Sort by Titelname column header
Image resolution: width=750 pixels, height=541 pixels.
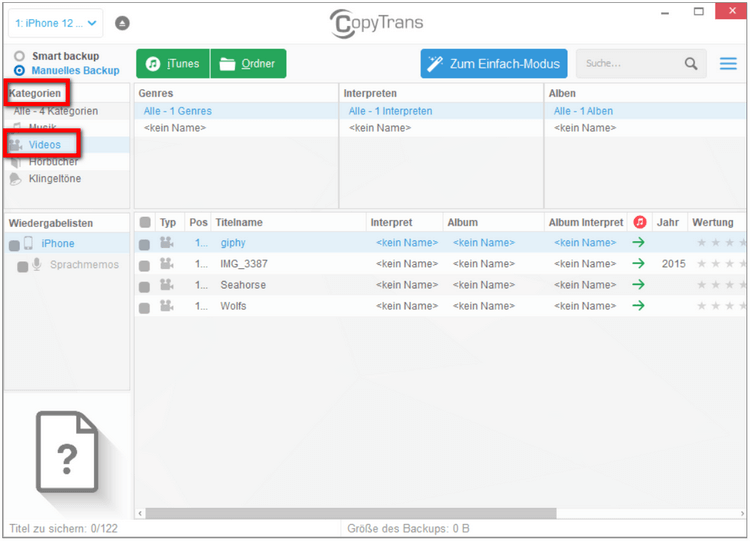(x=288, y=222)
